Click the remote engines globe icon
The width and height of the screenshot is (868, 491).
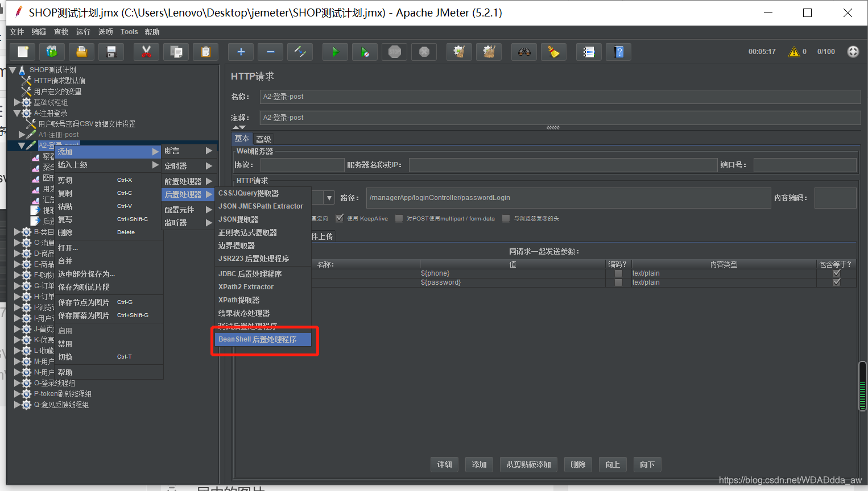pyautogui.click(x=853, y=52)
